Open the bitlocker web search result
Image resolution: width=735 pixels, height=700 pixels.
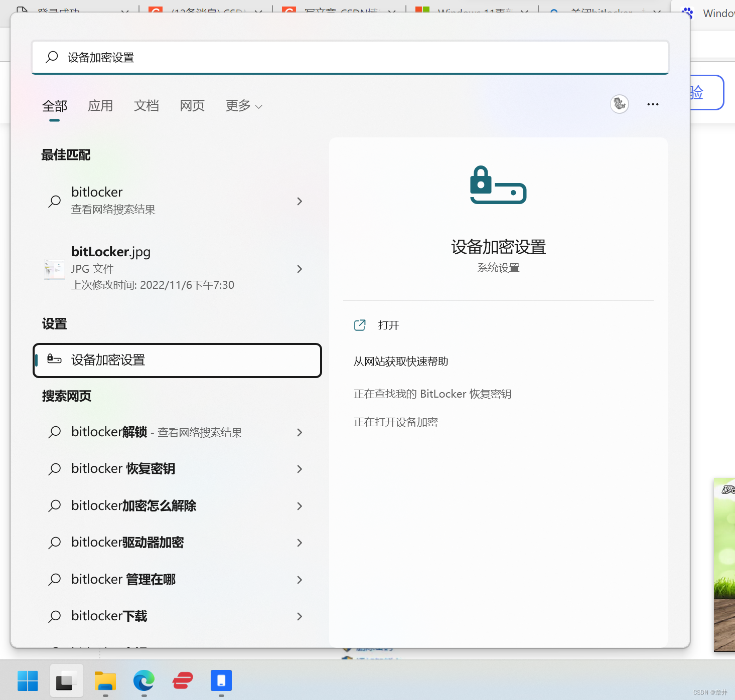(x=177, y=201)
